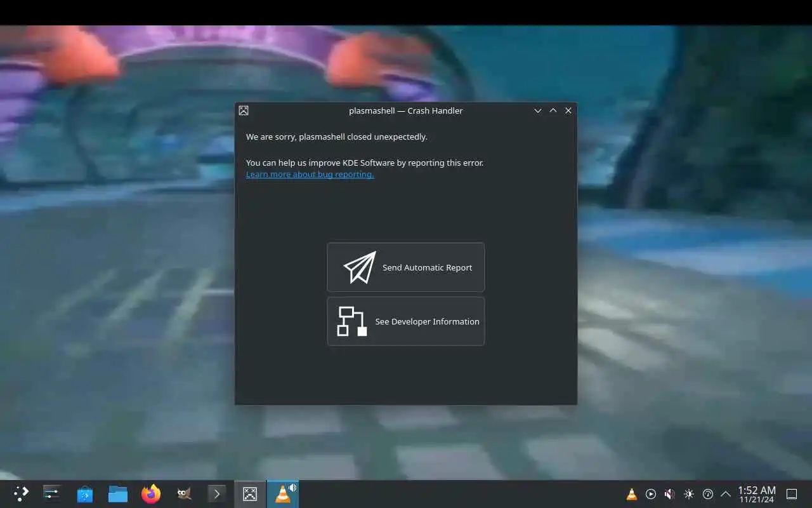
Task: Open audio volume tray applet
Action: (x=670, y=494)
